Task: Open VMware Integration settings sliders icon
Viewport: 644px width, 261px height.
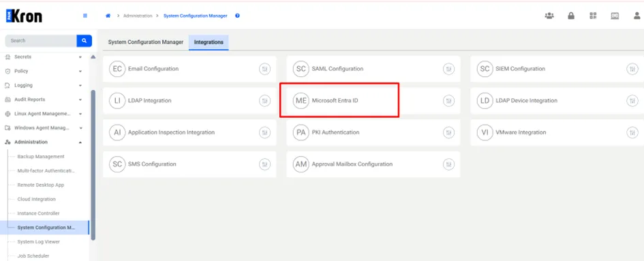Action: tap(632, 132)
